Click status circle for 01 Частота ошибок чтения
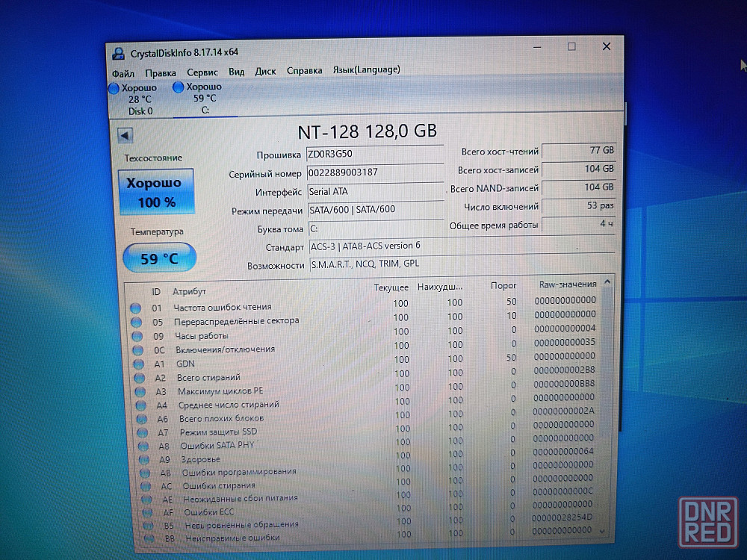 (136, 308)
